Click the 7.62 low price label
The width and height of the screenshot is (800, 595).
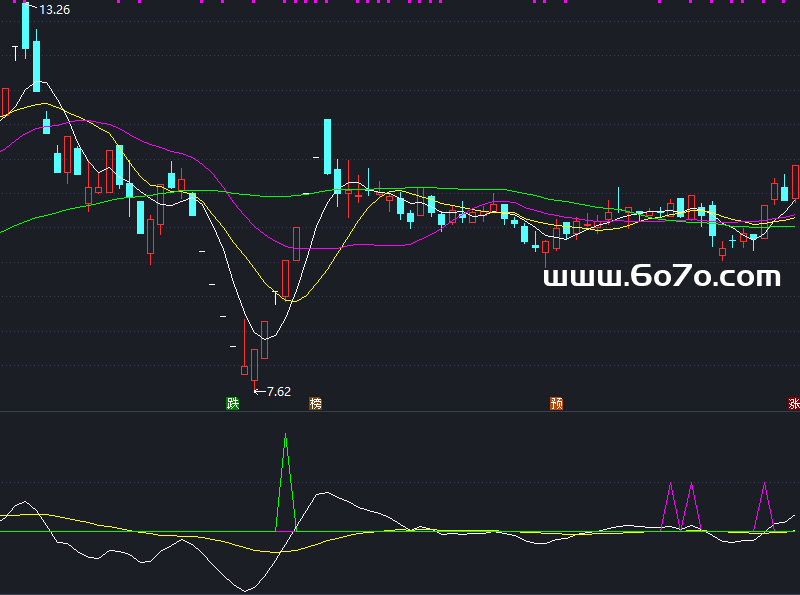coord(278,391)
